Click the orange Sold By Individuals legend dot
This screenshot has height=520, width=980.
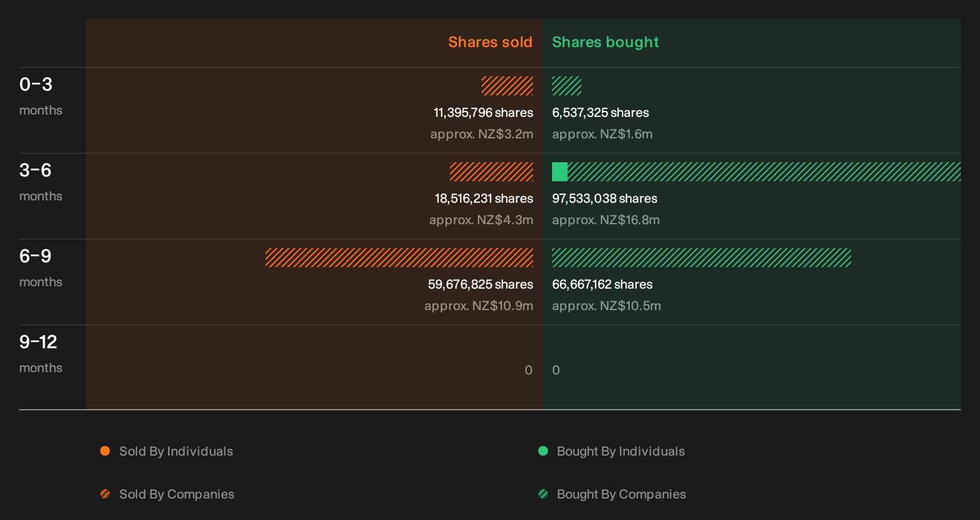[105, 451]
